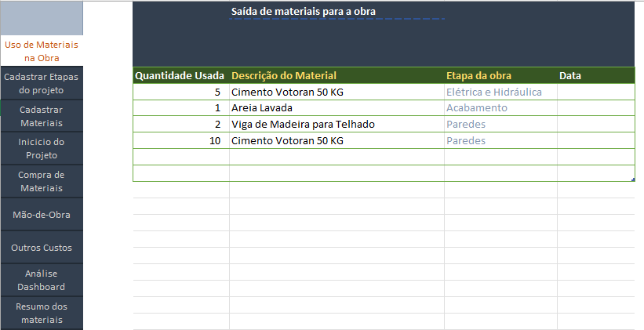Go to Cadastrar Etapas do projeto
Viewport: 644px width, 330px height.
tap(42, 83)
